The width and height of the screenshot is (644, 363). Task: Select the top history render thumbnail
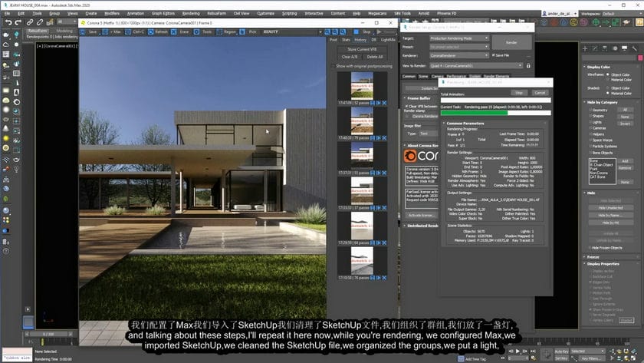coord(362,85)
